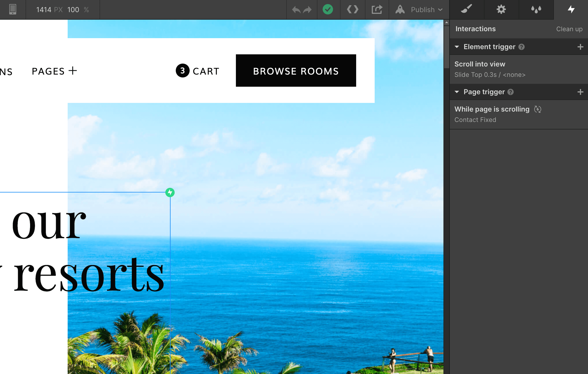Collapse the Element trigger section
Image resolution: width=588 pixels, height=374 pixels.
click(457, 47)
